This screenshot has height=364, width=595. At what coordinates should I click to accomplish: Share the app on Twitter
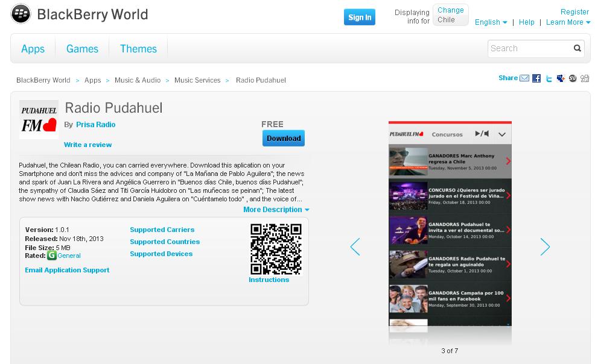click(549, 78)
